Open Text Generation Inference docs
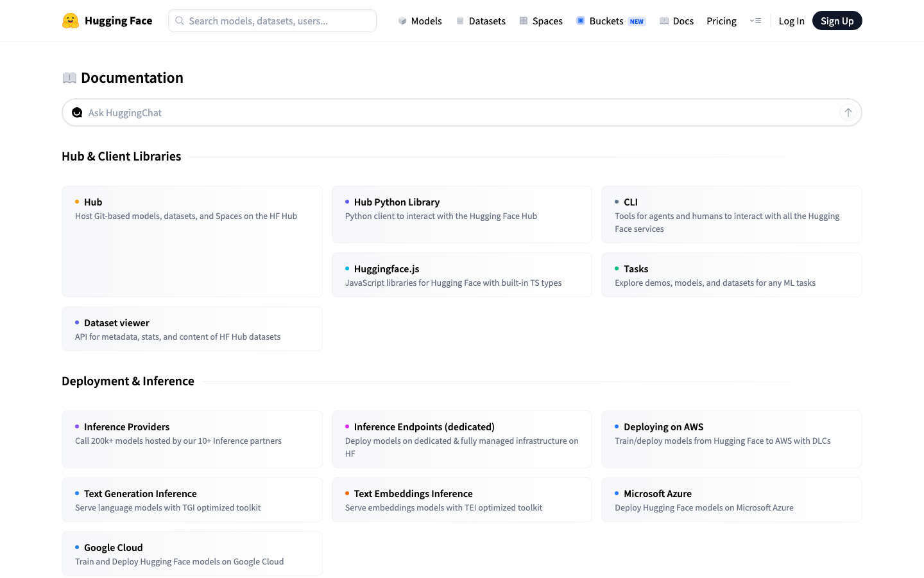924x578 pixels. (192, 500)
